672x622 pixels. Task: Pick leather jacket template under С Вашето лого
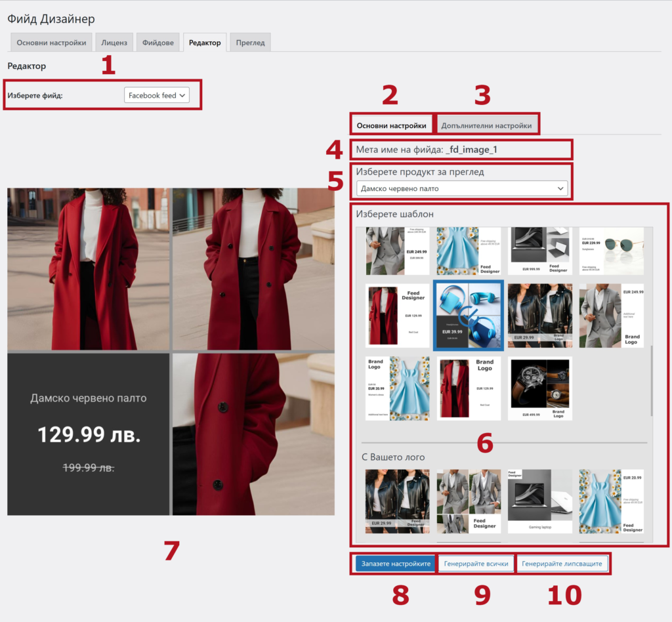pyautogui.click(x=397, y=501)
